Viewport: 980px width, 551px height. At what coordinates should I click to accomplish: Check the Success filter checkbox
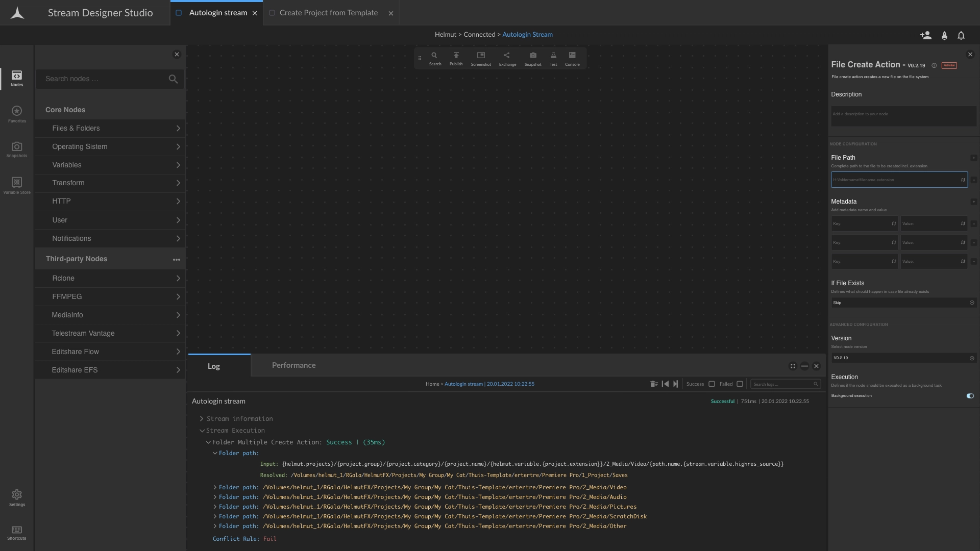712,384
